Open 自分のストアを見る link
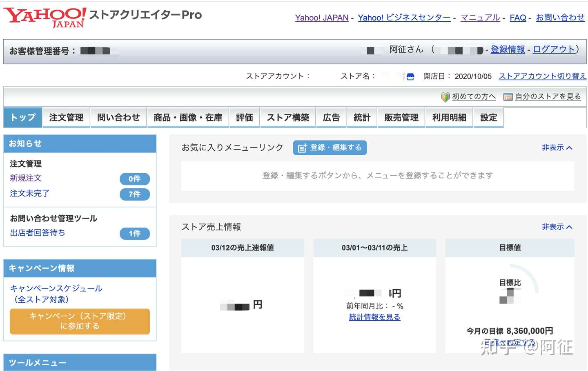 tap(548, 97)
